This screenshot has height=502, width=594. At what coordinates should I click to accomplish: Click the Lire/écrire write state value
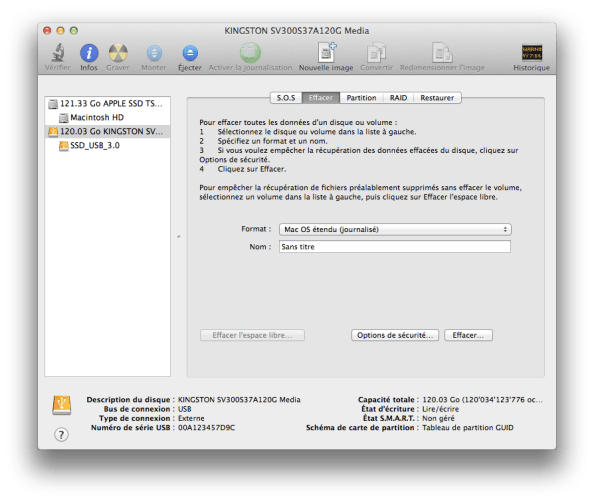pyautogui.click(x=441, y=409)
